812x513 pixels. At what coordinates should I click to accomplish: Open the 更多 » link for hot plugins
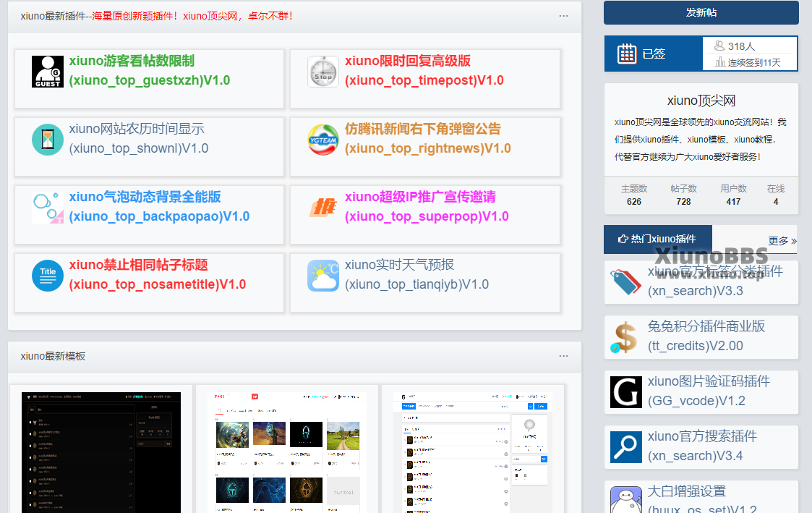click(782, 240)
